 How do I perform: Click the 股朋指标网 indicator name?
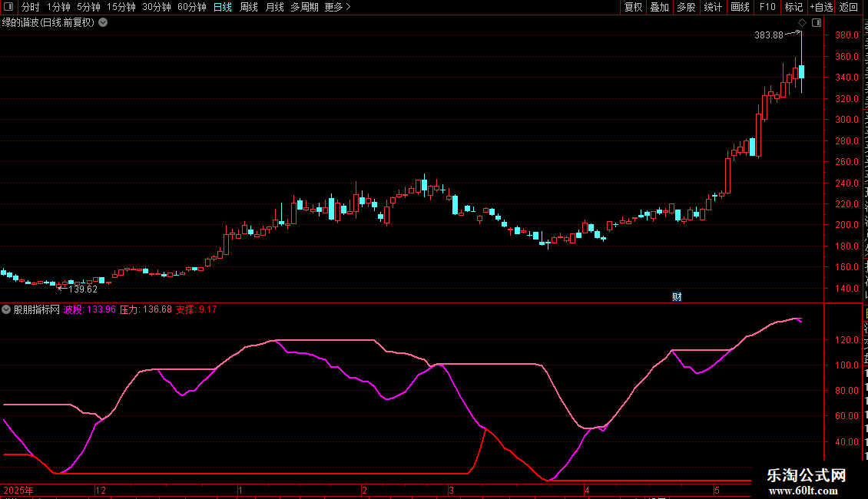point(37,310)
